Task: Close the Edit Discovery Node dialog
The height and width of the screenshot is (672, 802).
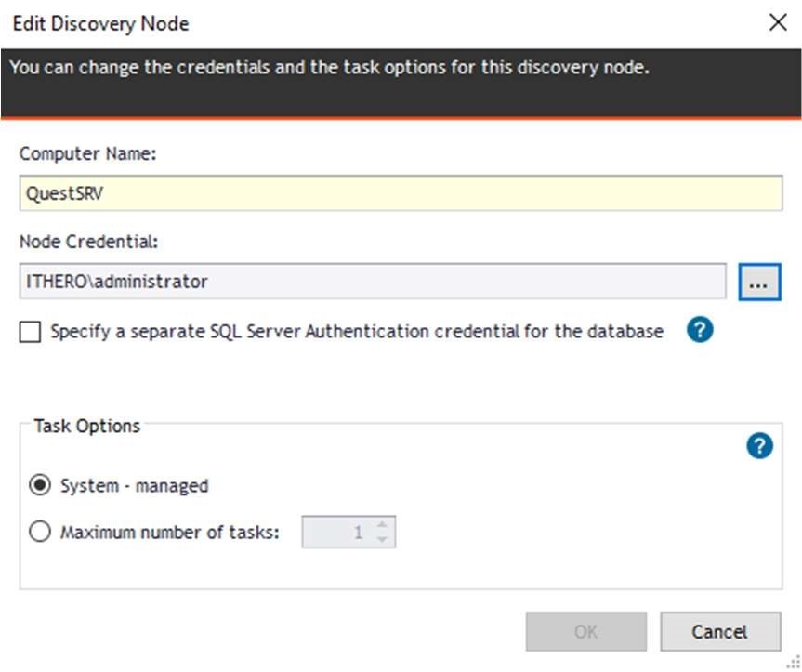Action: pos(778,23)
